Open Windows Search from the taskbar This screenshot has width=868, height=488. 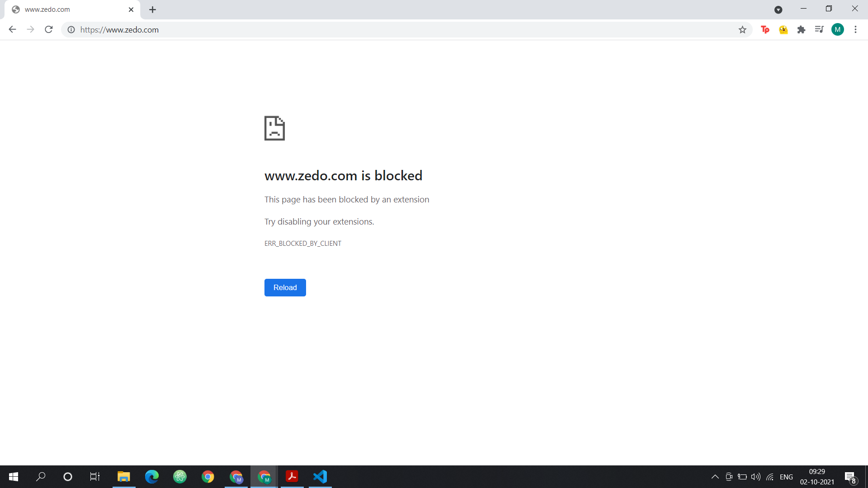pos(40,477)
